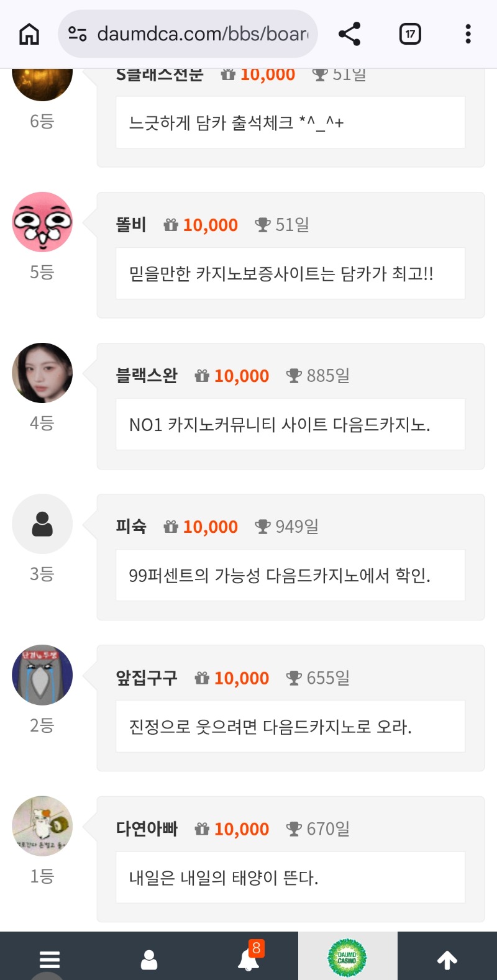Open the hamburger menu in bottom bar
Image resolution: width=497 pixels, height=980 pixels.
click(50, 960)
